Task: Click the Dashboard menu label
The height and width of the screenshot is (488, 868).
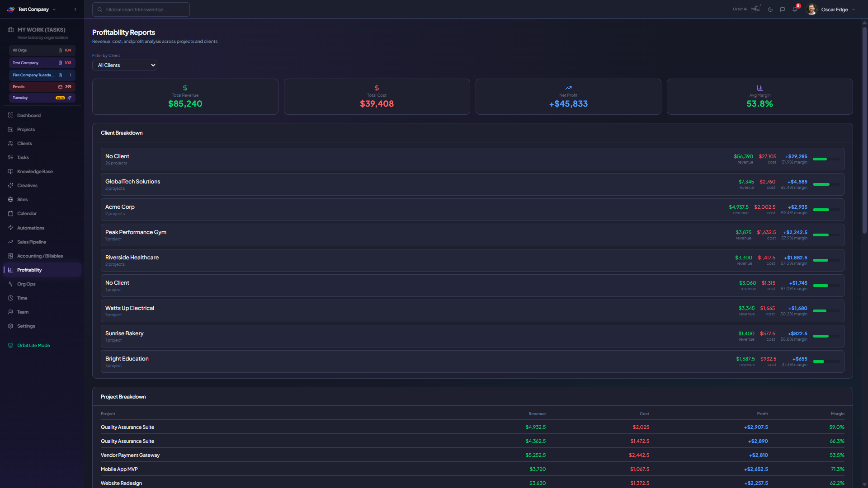Action: tap(29, 116)
